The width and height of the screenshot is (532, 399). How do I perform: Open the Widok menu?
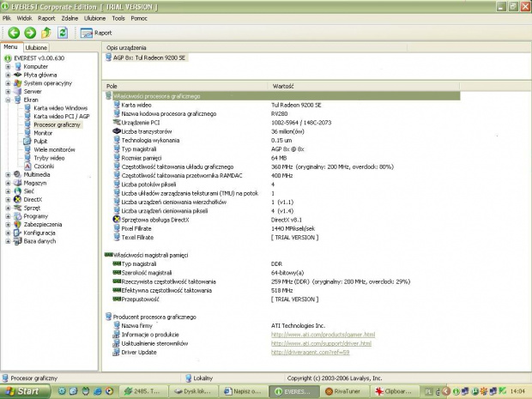point(24,18)
